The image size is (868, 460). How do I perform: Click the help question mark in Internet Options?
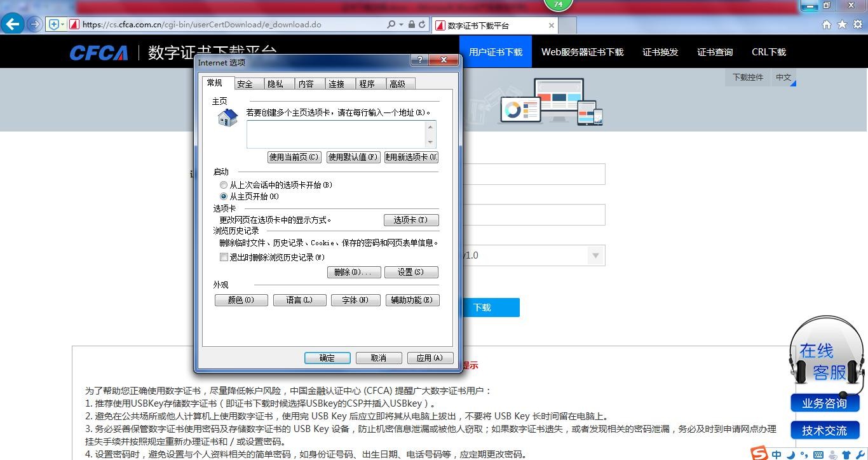pyautogui.click(x=419, y=60)
